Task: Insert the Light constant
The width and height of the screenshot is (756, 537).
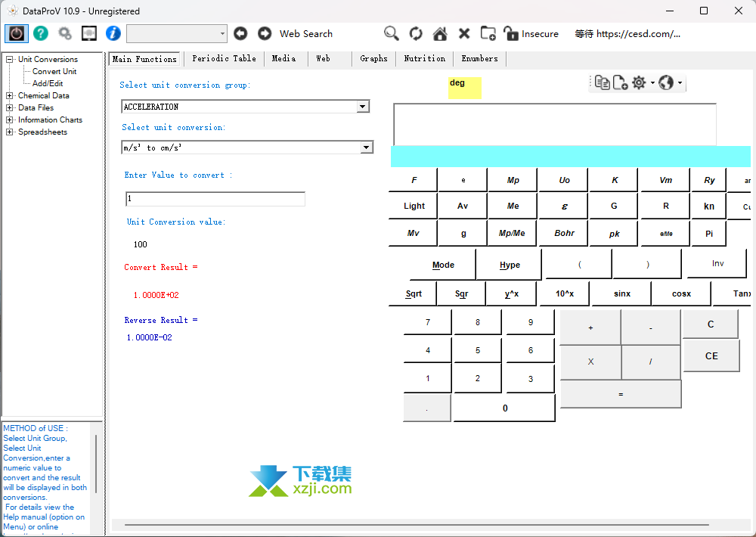Action: click(414, 206)
